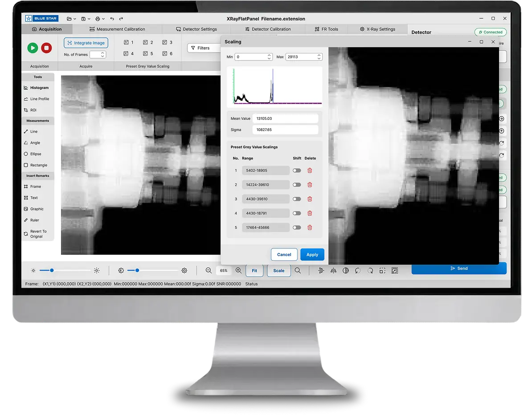Enable Shift switch for range 4430-18791
Image resolution: width=532 pixels, height=418 pixels.
click(297, 213)
